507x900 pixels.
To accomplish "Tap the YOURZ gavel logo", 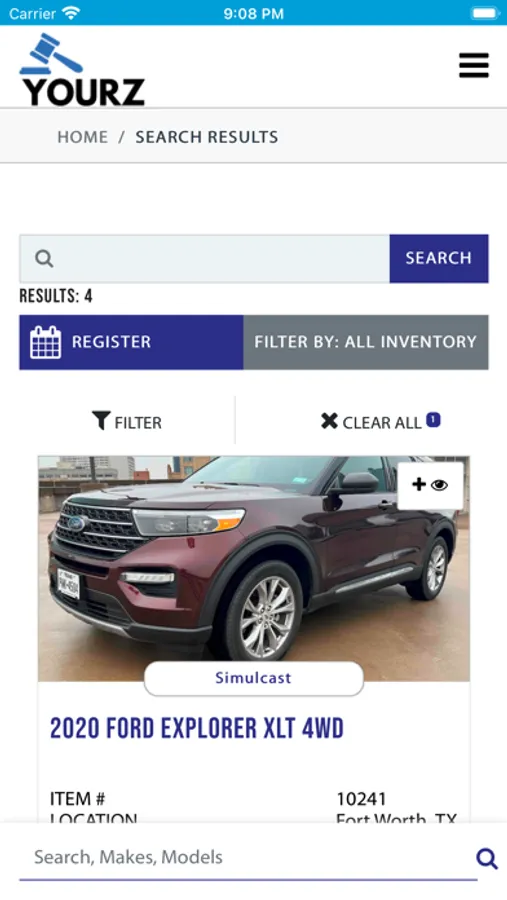I will (82, 70).
